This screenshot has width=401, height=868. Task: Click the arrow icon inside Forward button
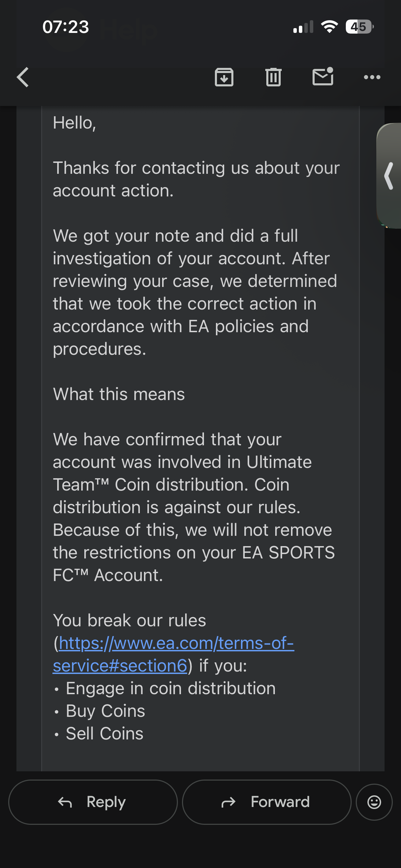click(x=229, y=802)
